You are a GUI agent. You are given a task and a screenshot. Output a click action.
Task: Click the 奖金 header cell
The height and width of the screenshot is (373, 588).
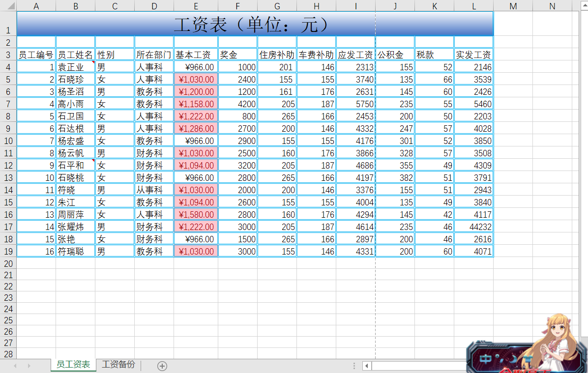pyautogui.click(x=238, y=55)
